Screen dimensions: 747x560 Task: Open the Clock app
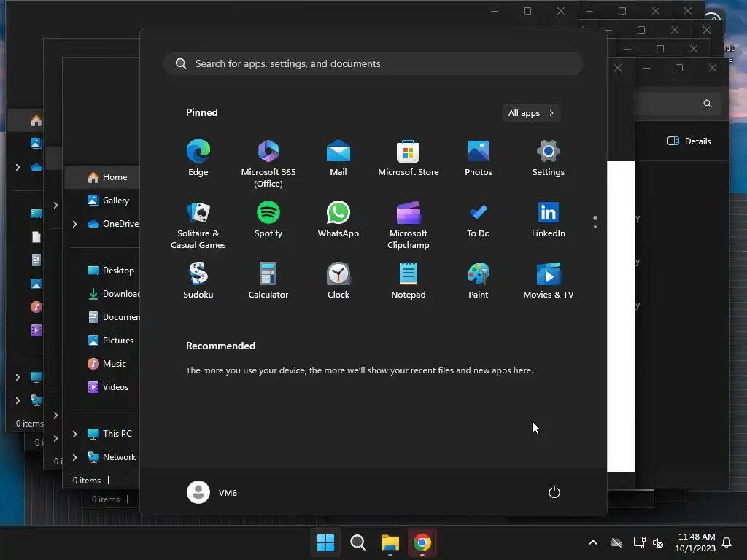338,281
